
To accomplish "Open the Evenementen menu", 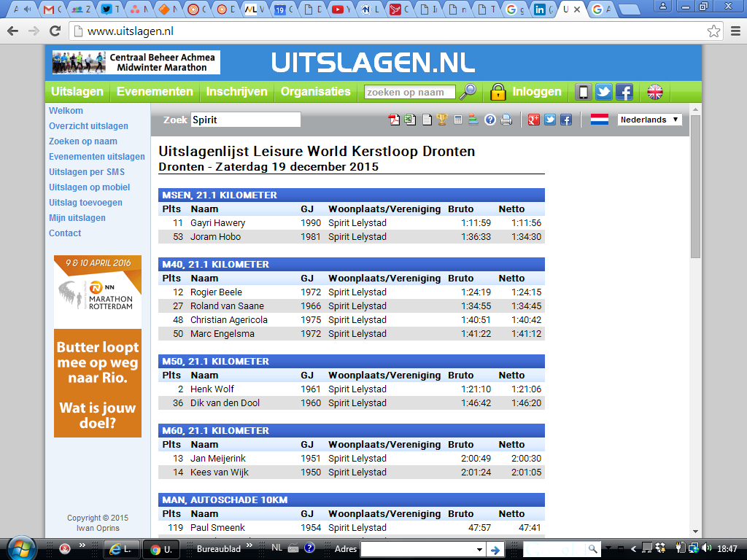I will (155, 92).
